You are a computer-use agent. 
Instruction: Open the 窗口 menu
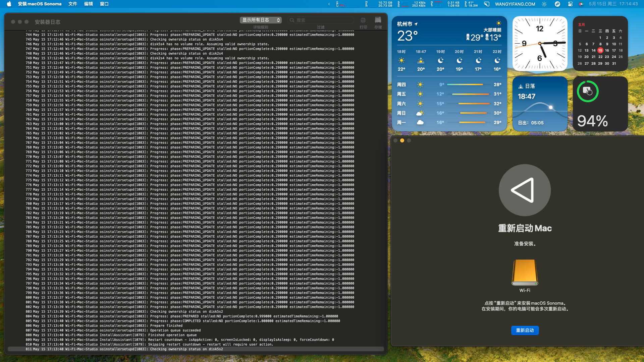click(104, 4)
